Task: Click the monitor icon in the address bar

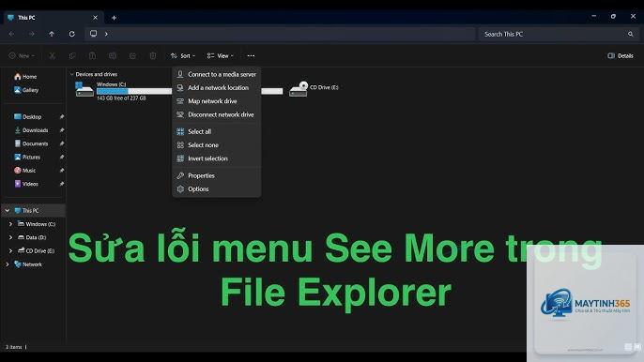Action: 94,34
